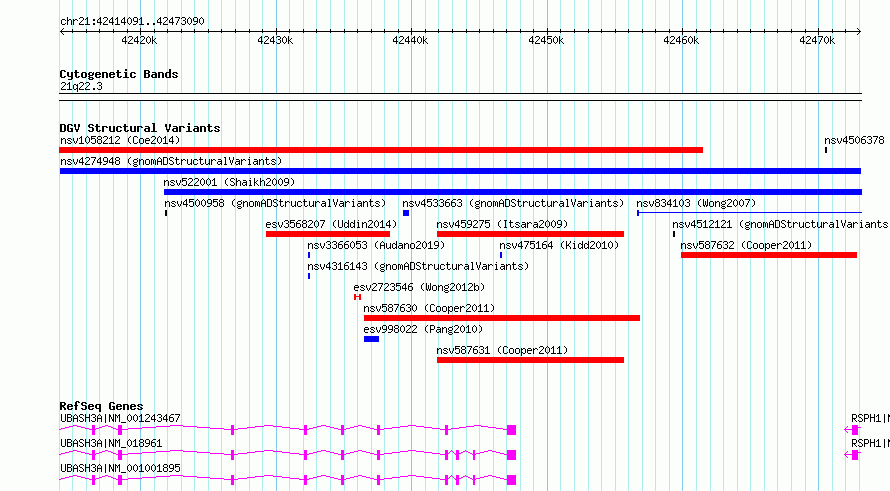Click the chr21:42414091..42473090 coordinate label

[132, 22]
